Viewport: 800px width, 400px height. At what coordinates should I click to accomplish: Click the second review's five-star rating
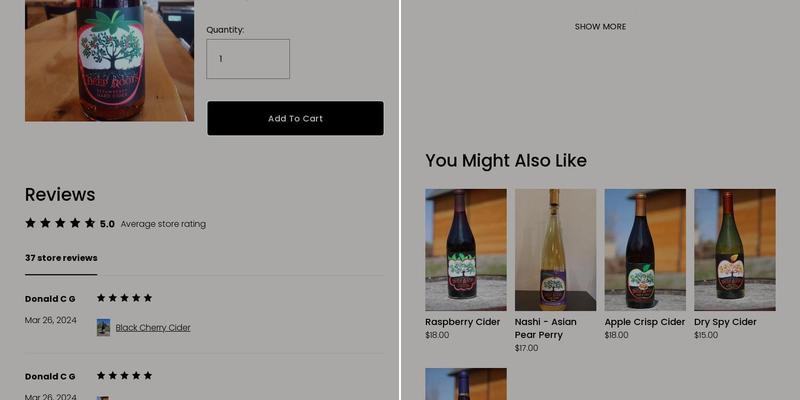[124, 376]
